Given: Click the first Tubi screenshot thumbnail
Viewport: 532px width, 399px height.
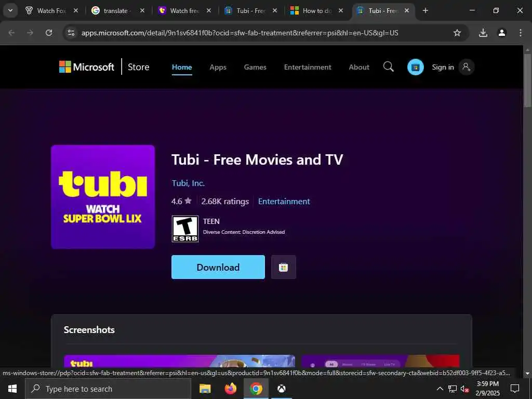Looking at the screenshot, I should point(179,361).
